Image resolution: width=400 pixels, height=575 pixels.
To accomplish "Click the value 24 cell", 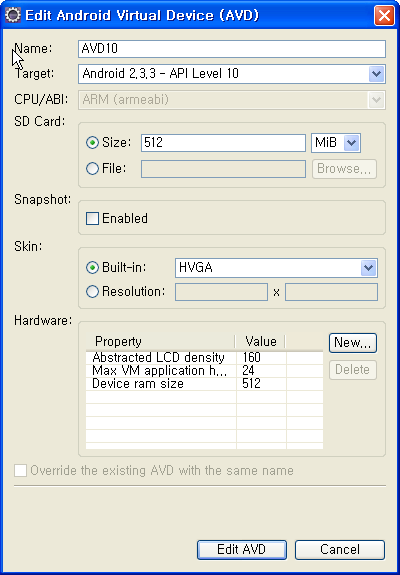I will coord(261,371).
